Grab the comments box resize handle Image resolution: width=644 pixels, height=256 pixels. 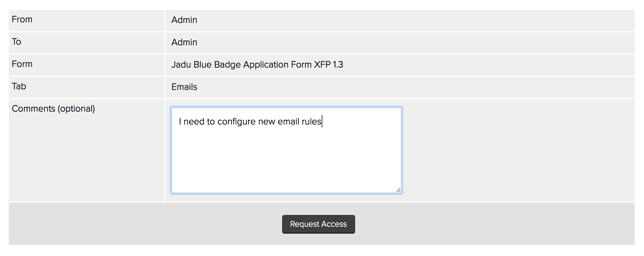pos(398,190)
